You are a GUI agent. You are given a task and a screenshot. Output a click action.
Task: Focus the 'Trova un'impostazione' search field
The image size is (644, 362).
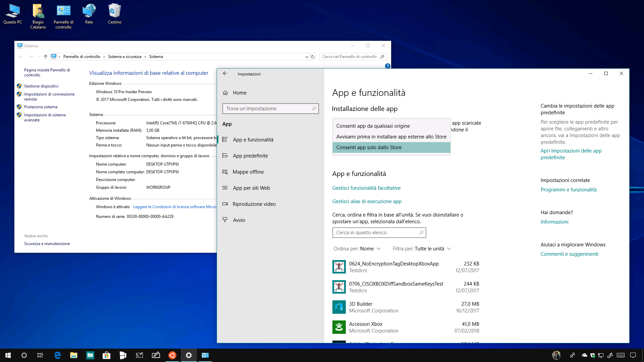tap(270, 109)
